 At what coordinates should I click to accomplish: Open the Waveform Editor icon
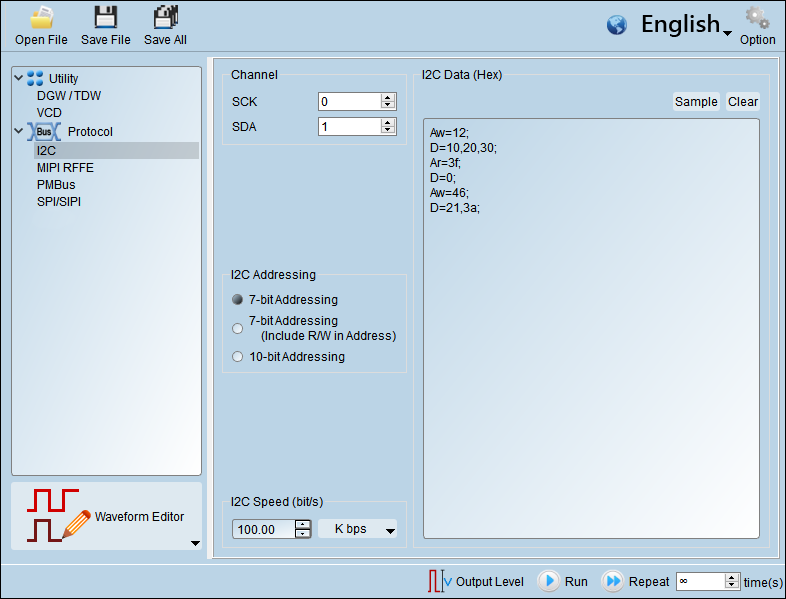click(x=55, y=516)
